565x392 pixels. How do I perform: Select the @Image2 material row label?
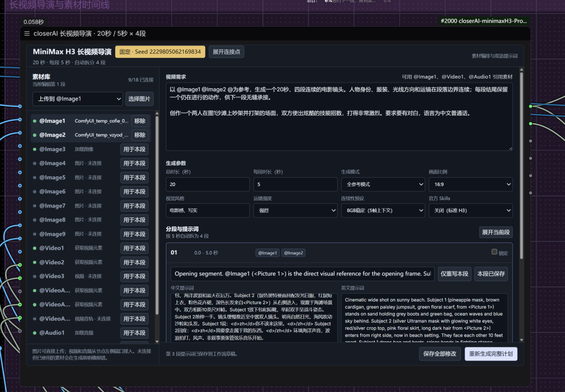[52, 135]
